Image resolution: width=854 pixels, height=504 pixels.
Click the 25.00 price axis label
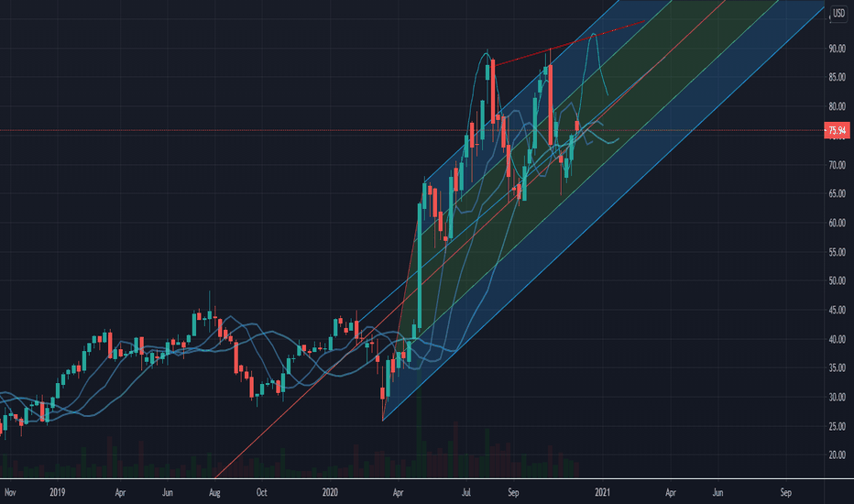click(837, 426)
